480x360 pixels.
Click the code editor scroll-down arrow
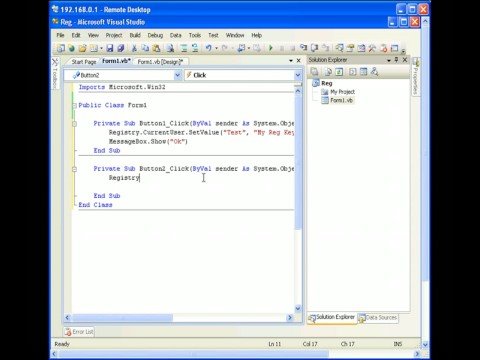(x=298, y=308)
